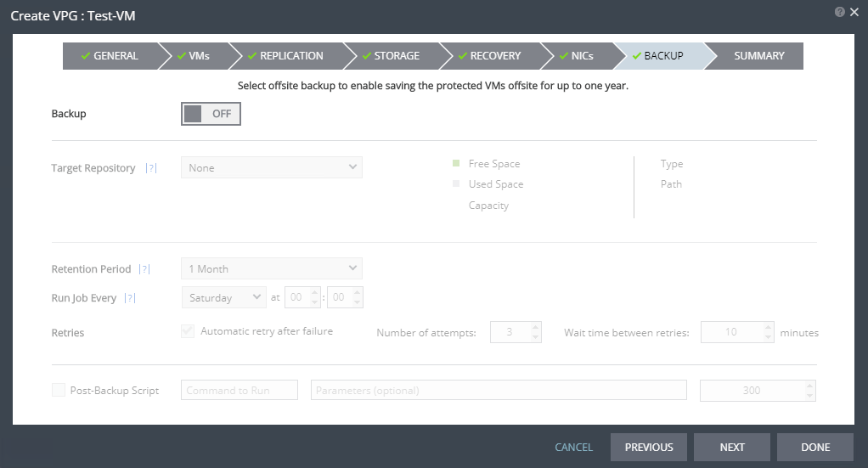This screenshot has height=468, width=868.
Task: Toggle the Backup switch on
Action: 211,114
